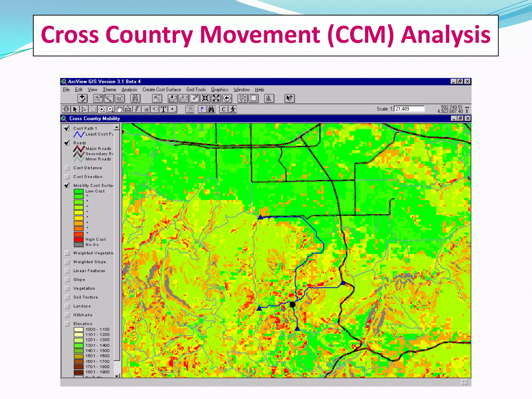The height and width of the screenshot is (399, 532).
Task: Open the Legend Editor toolbar button
Action: click(109, 98)
